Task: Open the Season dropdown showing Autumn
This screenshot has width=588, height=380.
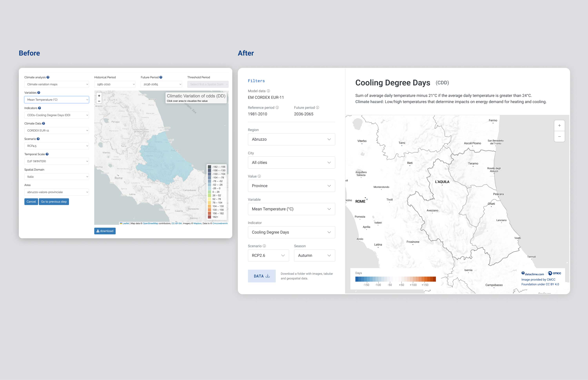Action: [314, 255]
